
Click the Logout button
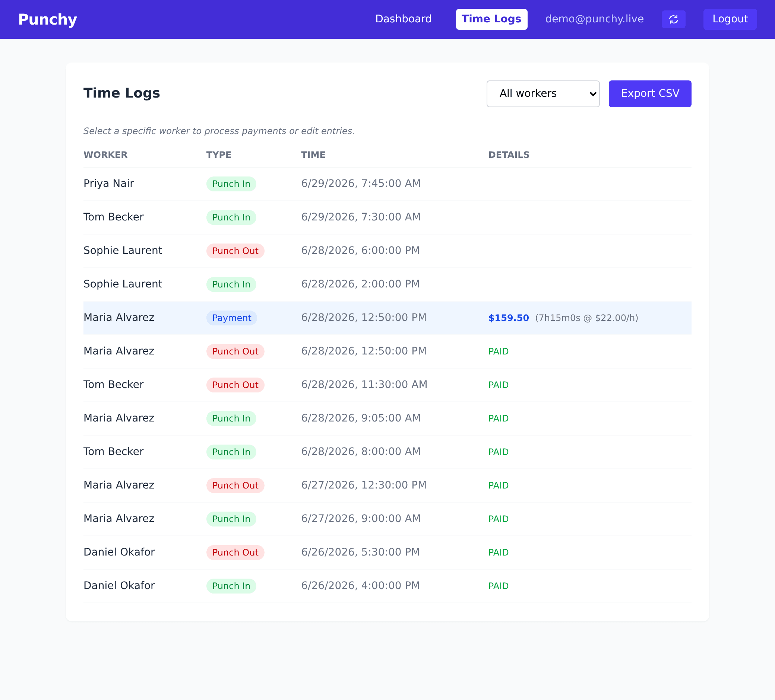click(x=730, y=19)
